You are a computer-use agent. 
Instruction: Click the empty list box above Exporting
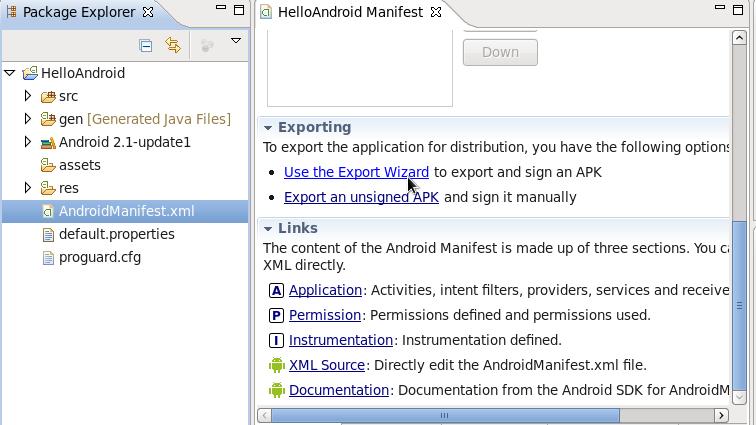click(x=360, y=68)
